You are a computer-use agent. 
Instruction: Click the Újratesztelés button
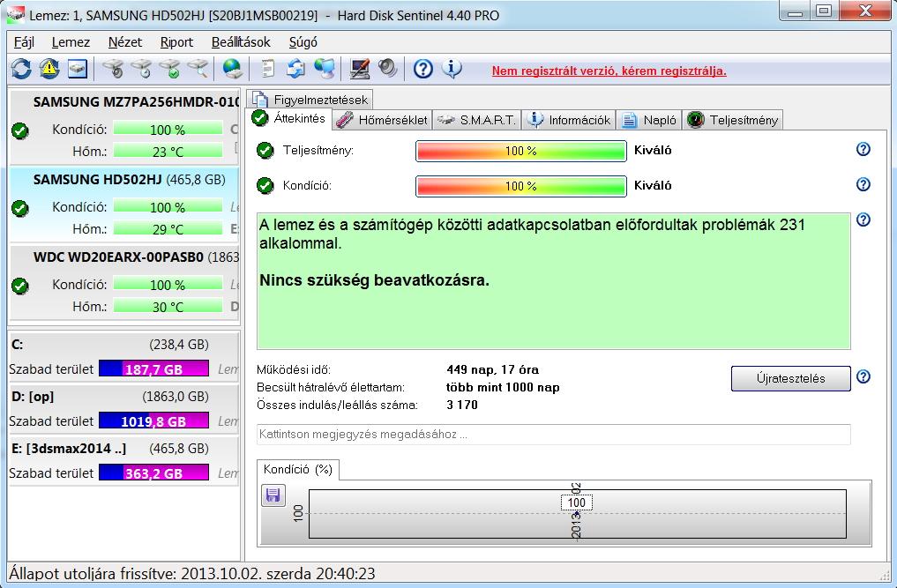click(x=790, y=379)
